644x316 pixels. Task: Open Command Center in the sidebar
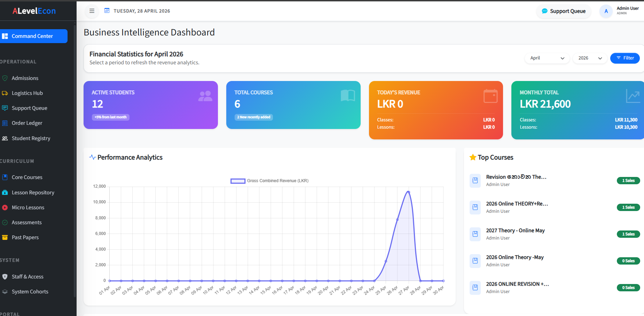[x=34, y=36]
